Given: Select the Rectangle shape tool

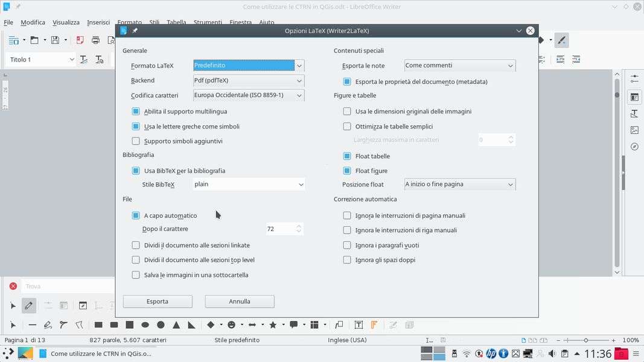Looking at the screenshot, I should [x=98, y=325].
